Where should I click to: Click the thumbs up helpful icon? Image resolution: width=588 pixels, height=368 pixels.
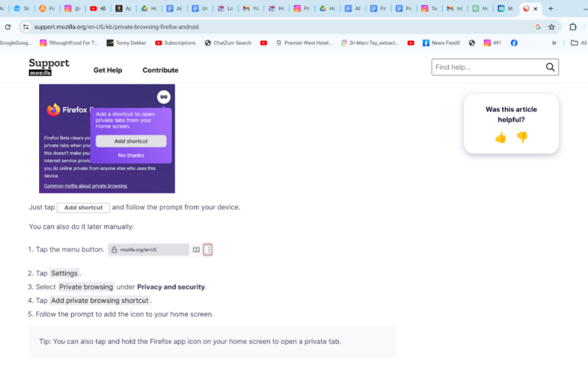click(500, 138)
